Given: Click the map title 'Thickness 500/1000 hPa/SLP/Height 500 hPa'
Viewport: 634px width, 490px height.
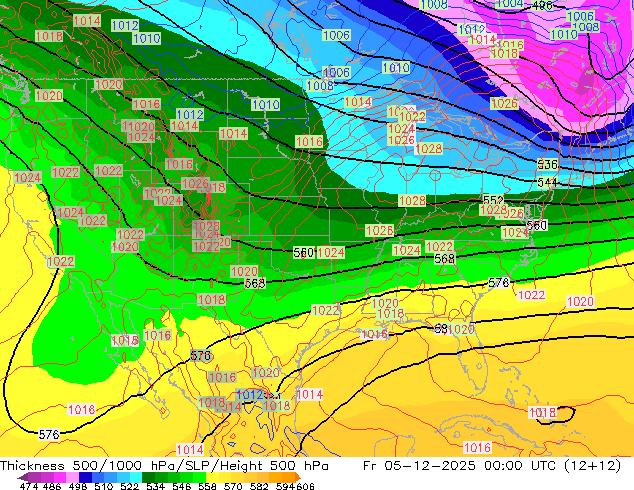Looking at the screenshot, I should pyautogui.click(x=164, y=466).
